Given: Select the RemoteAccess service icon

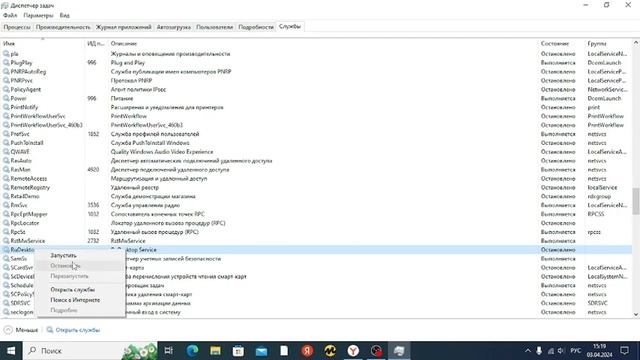Looking at the screenshot, I should point(6,178).
